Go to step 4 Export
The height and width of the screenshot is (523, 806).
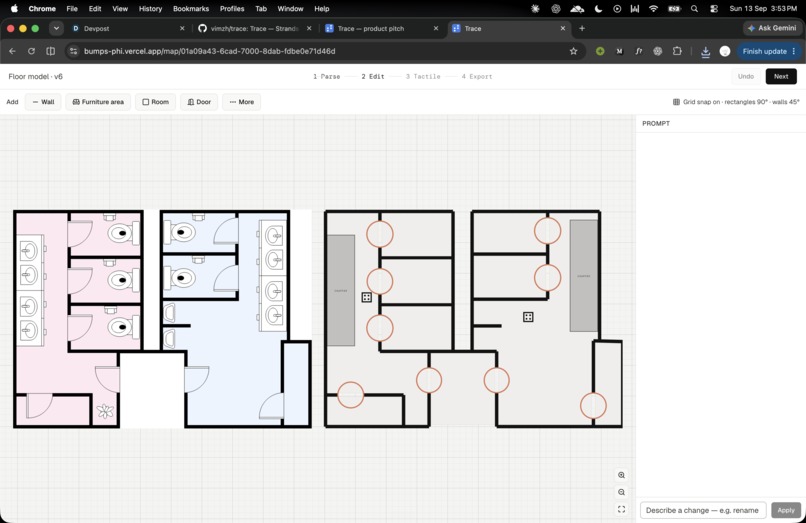[x=477, y=76]
